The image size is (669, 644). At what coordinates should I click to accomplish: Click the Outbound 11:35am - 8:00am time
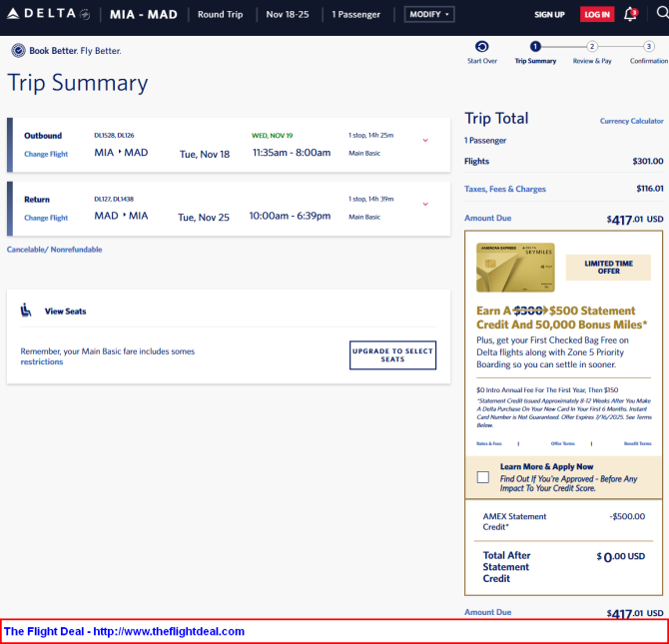292,153
